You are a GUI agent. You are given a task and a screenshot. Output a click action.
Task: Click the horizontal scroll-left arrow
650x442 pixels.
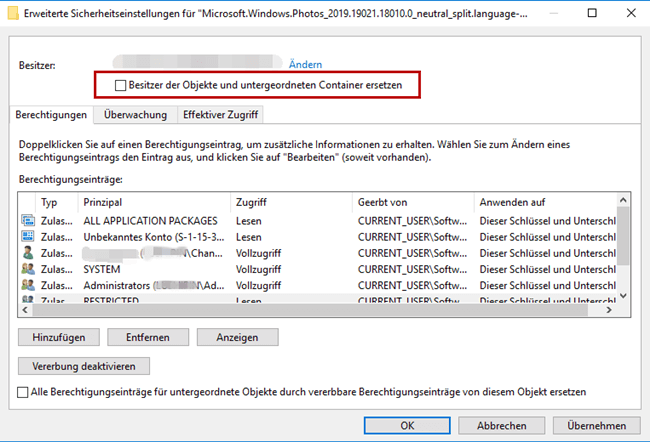(x=25, y=310)
